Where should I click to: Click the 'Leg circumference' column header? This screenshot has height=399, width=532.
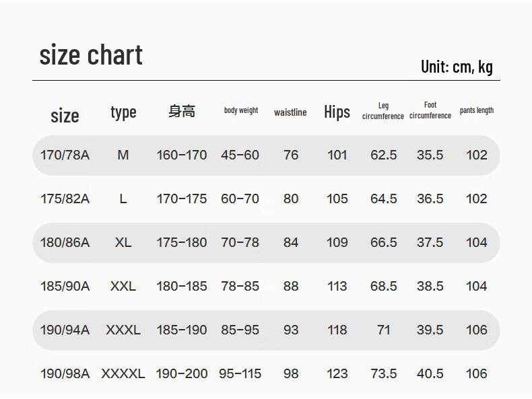[x=383, y=111]
